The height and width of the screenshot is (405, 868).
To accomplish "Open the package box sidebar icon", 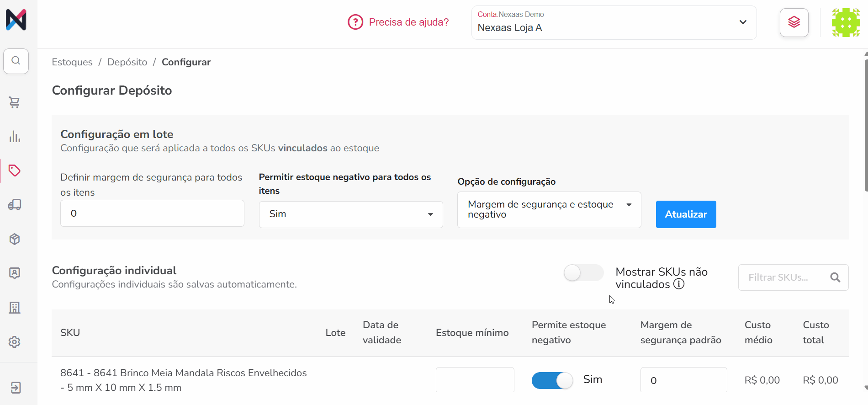I will (x=15, y=239).
